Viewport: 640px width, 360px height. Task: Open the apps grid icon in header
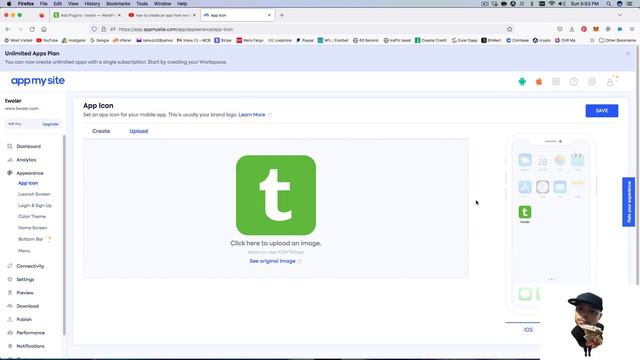click(x=556, y=82)
